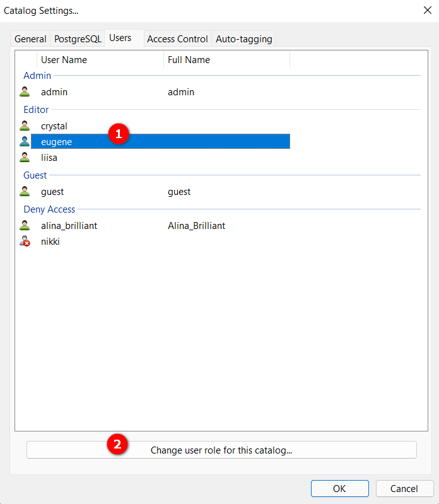Select the Guest group header
The height and width of the screenshot is (504, 439).
[x=35, y=175]
